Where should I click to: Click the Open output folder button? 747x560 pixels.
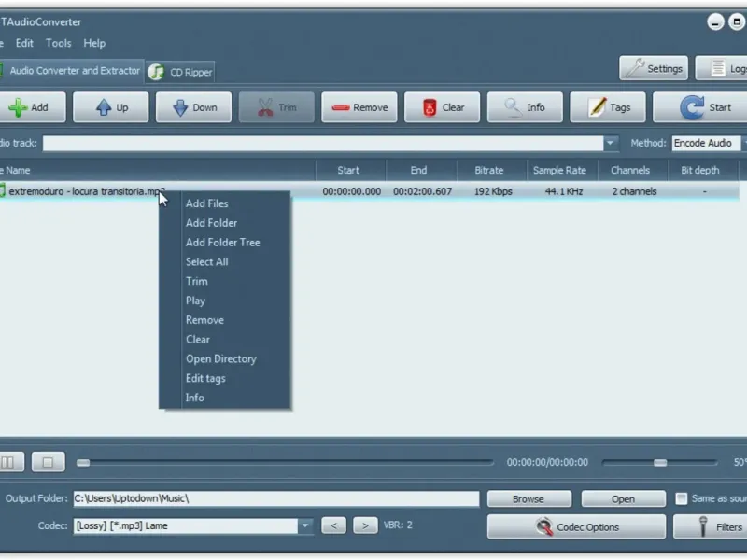point(623,498)
